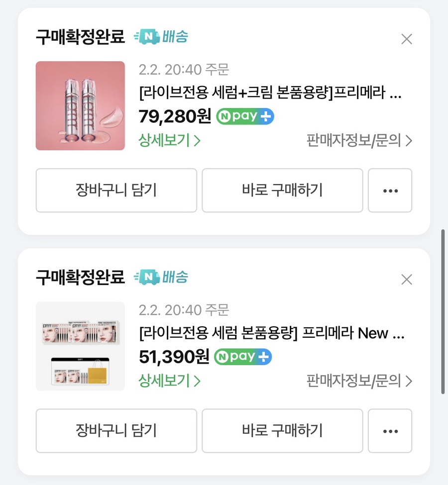Open the pink serum product thumbnail

point(80,105)
